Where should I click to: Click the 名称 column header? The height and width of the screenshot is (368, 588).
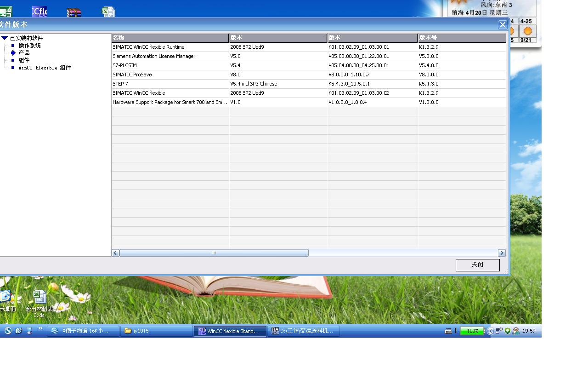pos(170,38)
